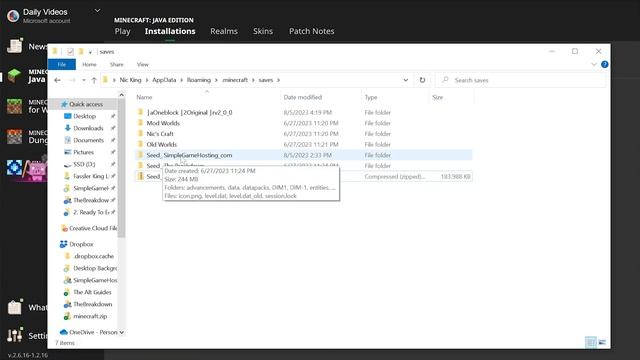Refresh the saves folder view
Viewport: 640px width, 360px height.
(x=422, y=80)
